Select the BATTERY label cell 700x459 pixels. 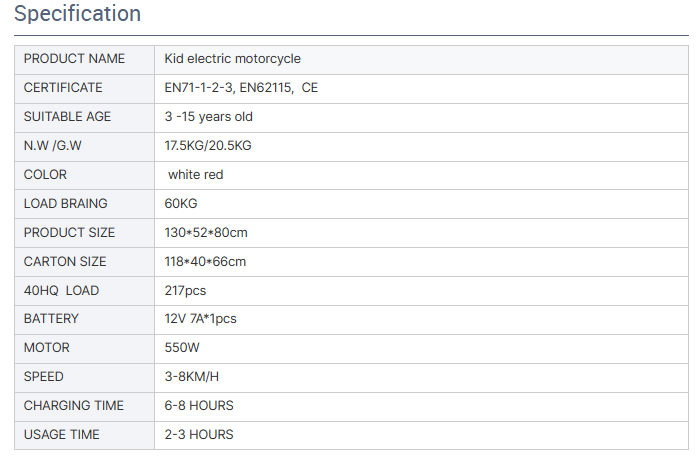(x=52, y=319)
